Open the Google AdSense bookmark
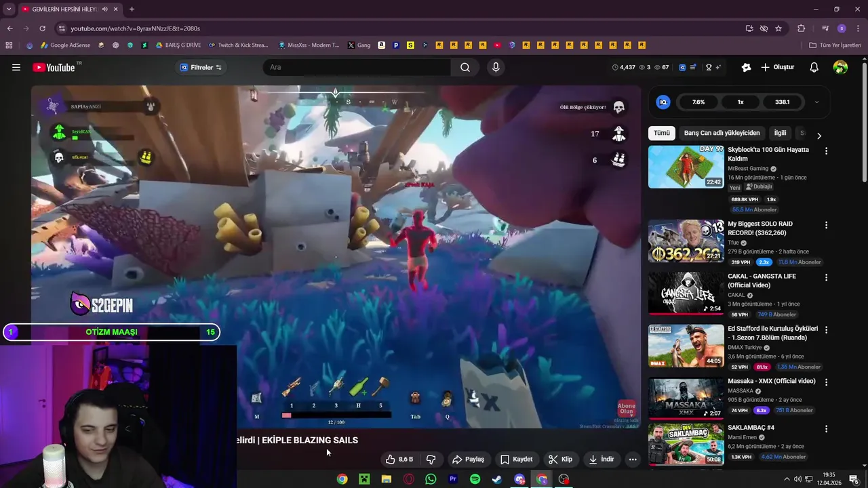The height and width of the screenshot is (488, 868). pyautogui.click(x=66, y=45)
